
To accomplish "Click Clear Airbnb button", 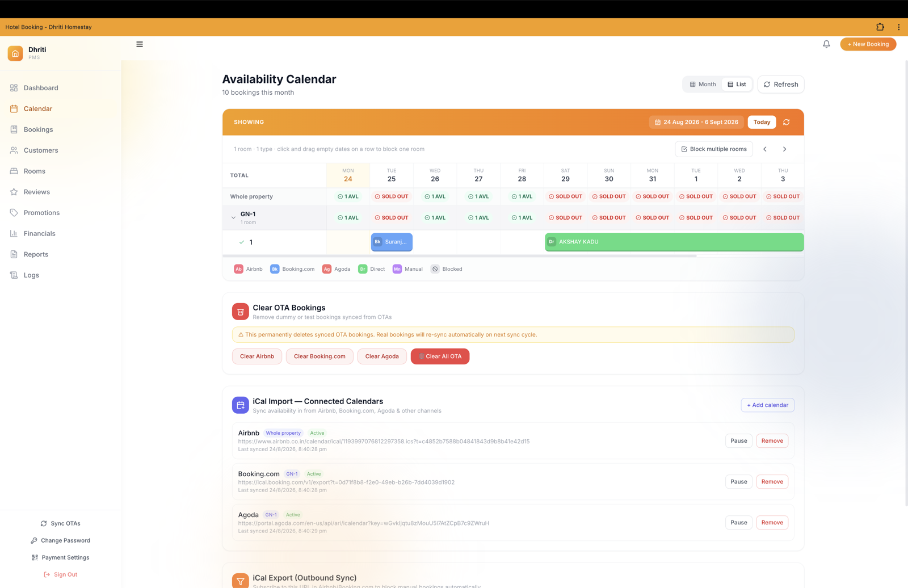I will click(x=257, y=356).
